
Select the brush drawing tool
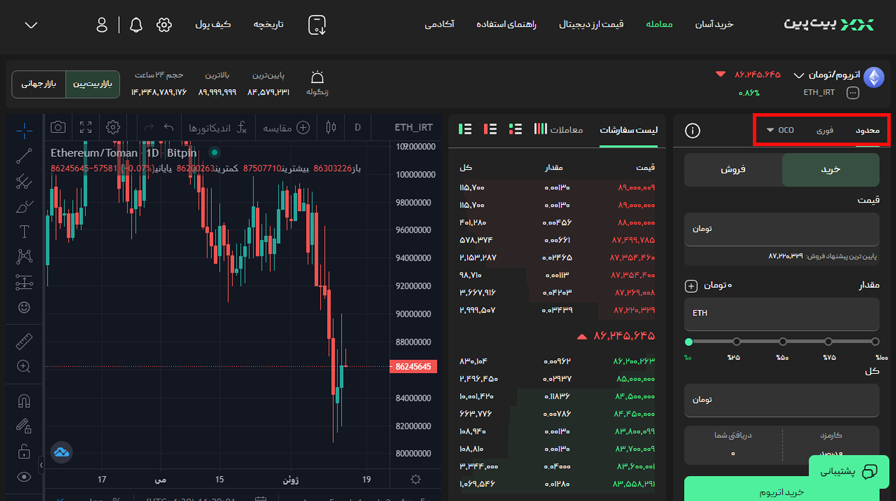pyautogui.click(x=24, y=207)
